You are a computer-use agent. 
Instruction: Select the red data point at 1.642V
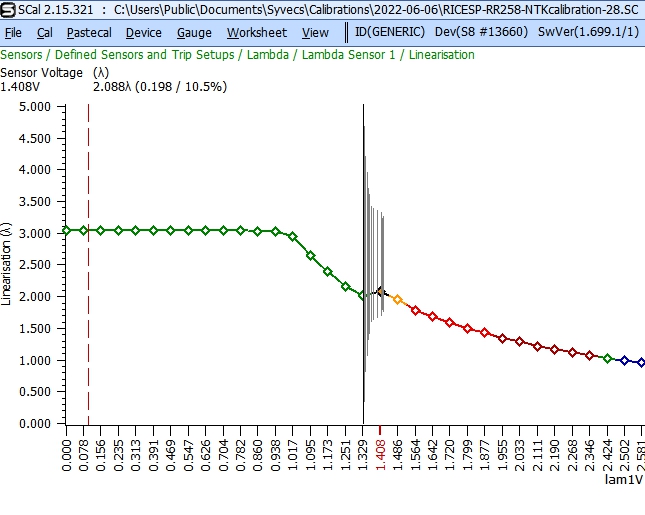click(x=432, y=316)
